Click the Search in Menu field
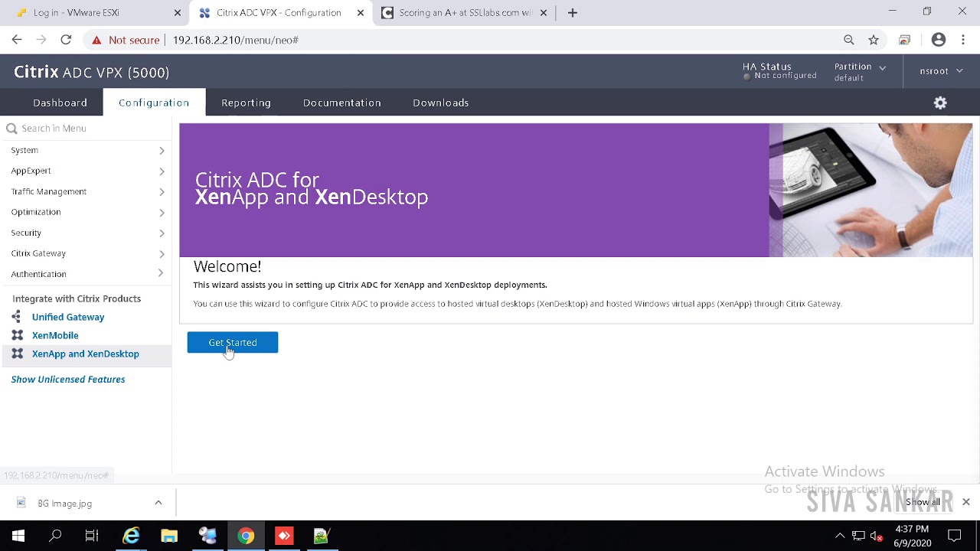Image resolution: width=980 pixels, height=551 pixels. click(86, 128)
